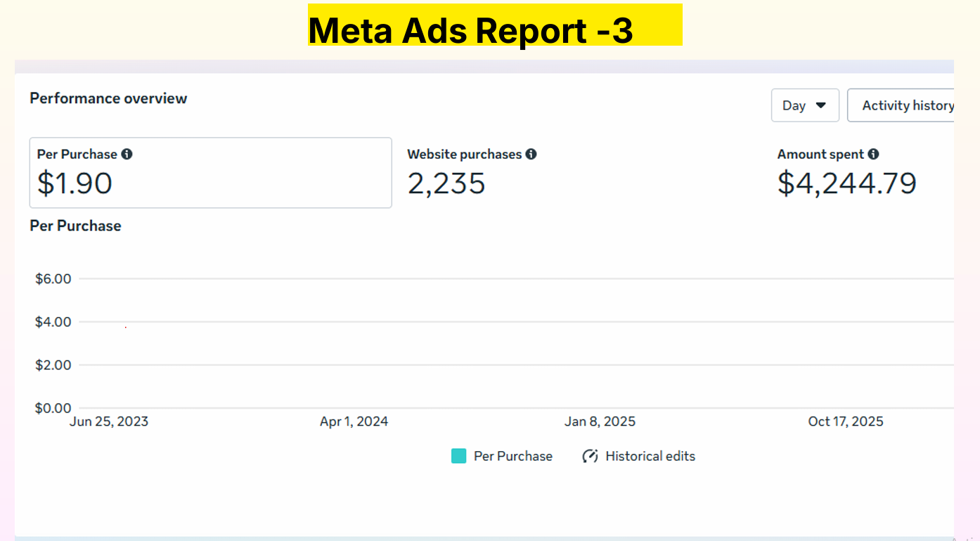Viewport: 980px width, 541px height.
Task: Open the Activity history button
Action: point(901,105)
